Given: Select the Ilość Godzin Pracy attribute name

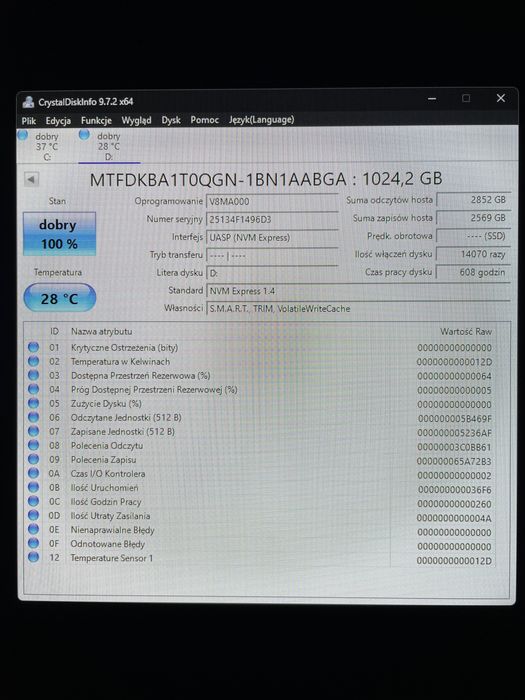Looking at the screenshot, I should (x=105, y=502).
